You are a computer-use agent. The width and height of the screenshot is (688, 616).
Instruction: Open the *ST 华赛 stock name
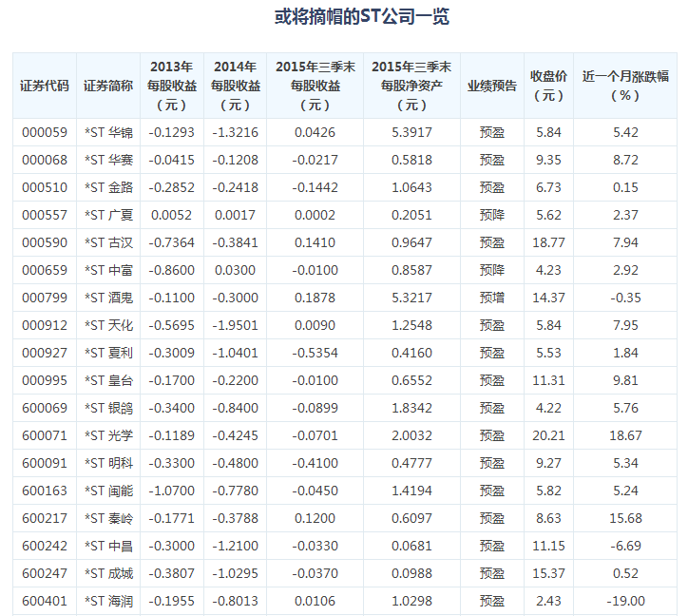coord(108,160)
